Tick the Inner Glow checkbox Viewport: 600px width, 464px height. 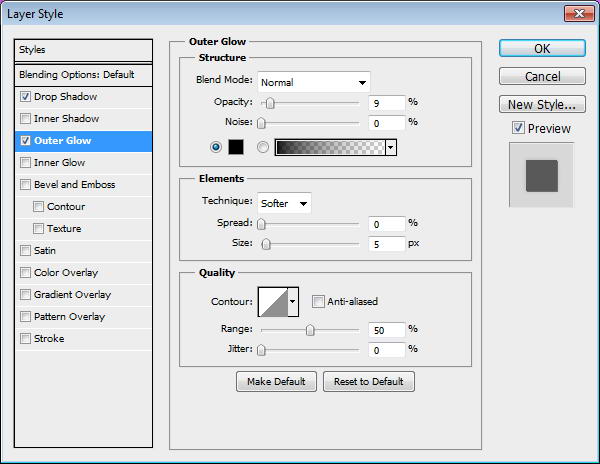tap(25, 163)
